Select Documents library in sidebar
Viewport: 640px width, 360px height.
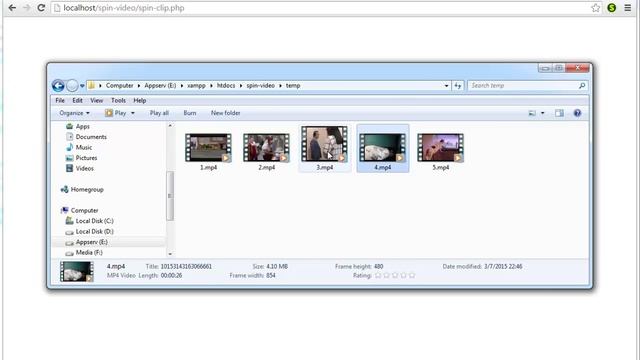click(x=86, y=137)
